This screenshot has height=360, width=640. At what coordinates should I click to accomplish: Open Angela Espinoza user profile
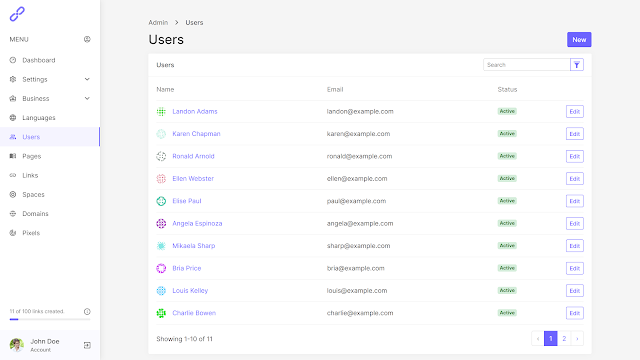coord(197,223)
